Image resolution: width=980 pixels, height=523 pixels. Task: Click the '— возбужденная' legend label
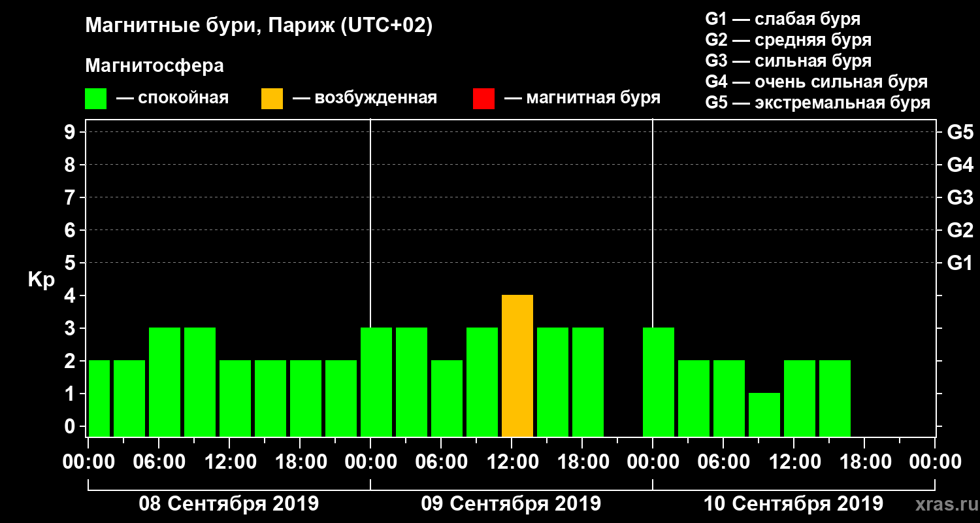point(365,99)
